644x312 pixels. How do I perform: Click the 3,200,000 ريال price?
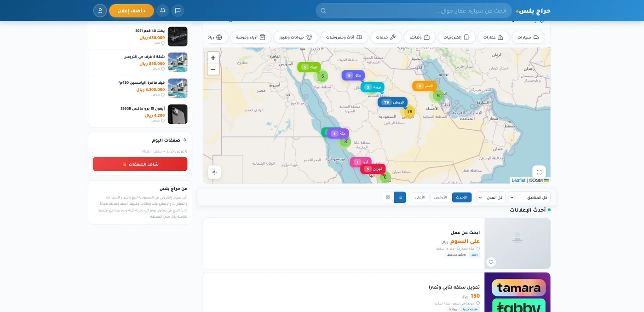coord(150,90)
